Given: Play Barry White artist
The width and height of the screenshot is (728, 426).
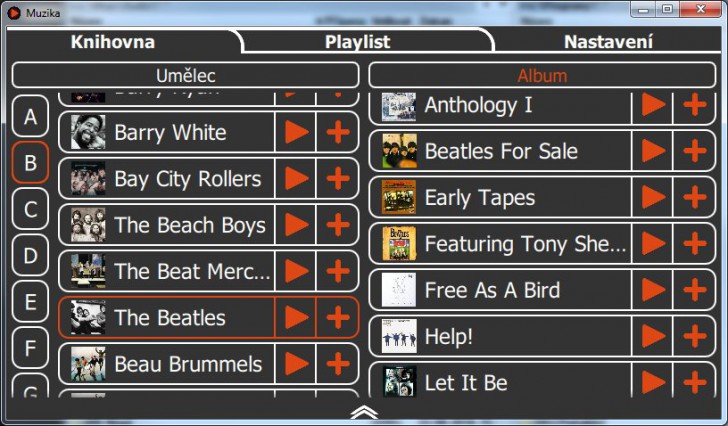Looking at the screenshot, I should tap(296, 132).
